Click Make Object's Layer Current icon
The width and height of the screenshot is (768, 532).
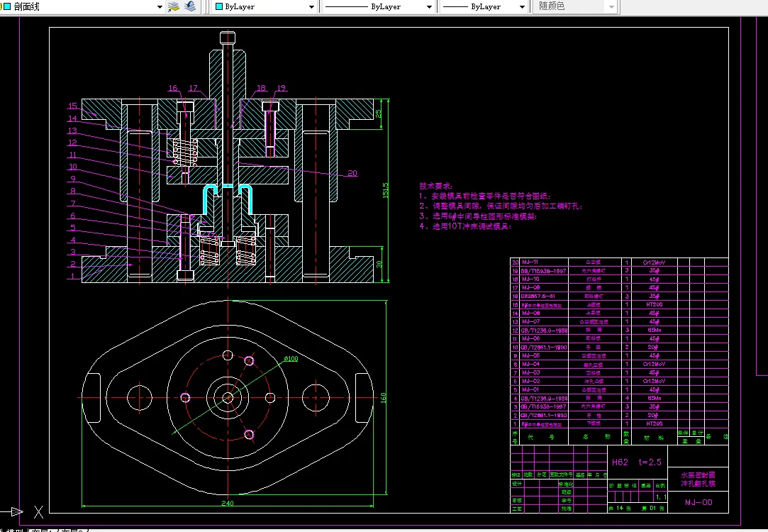pos(174,6)
